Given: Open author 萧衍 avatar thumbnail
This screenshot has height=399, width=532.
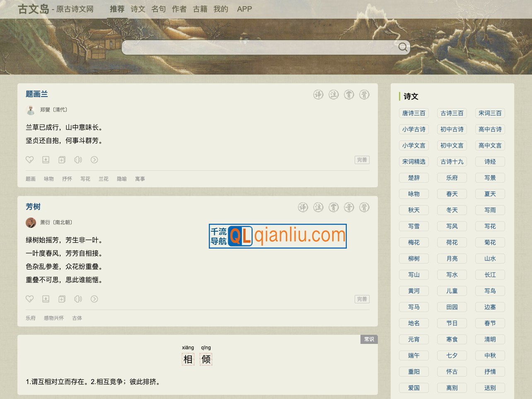Looking at the screenshot, I should pyautogui.click(x=31, y=222).
